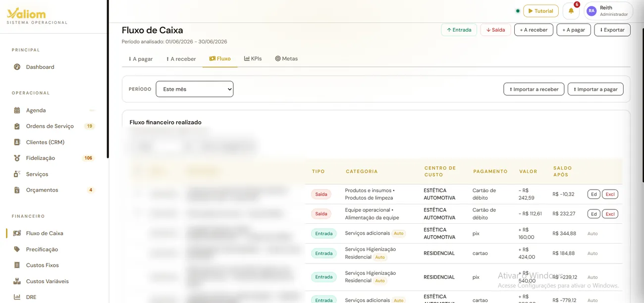Viewport: 644px width, 303px height.
Task: Switch to the Metas tab
Action: click(x=286, y=58)
